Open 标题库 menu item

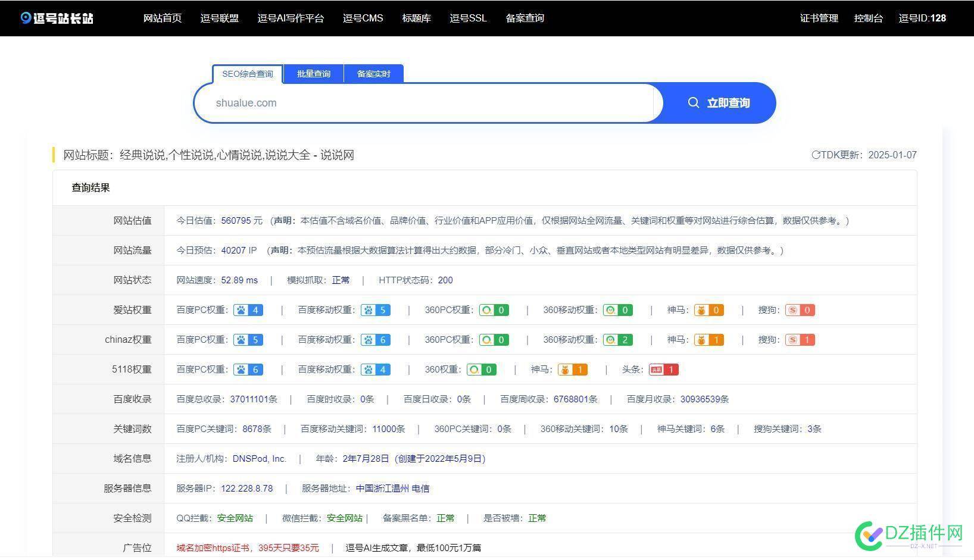point(416,18)
